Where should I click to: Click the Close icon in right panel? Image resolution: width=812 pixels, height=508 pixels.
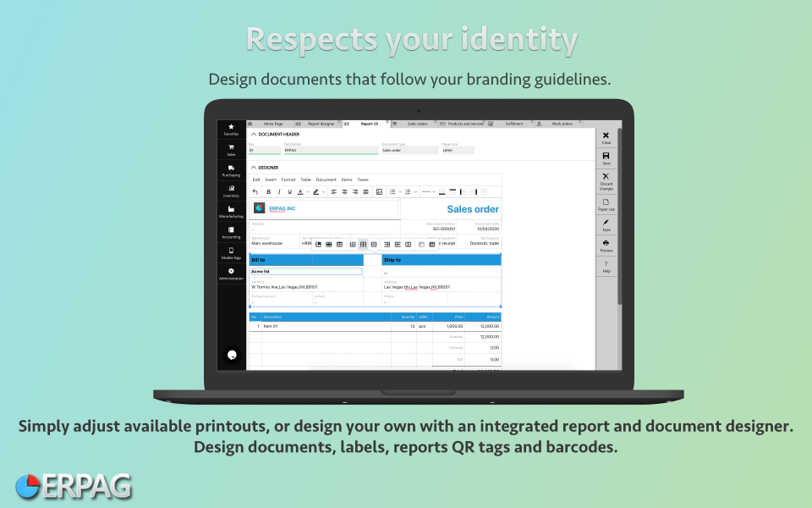(x=606, y=138)
